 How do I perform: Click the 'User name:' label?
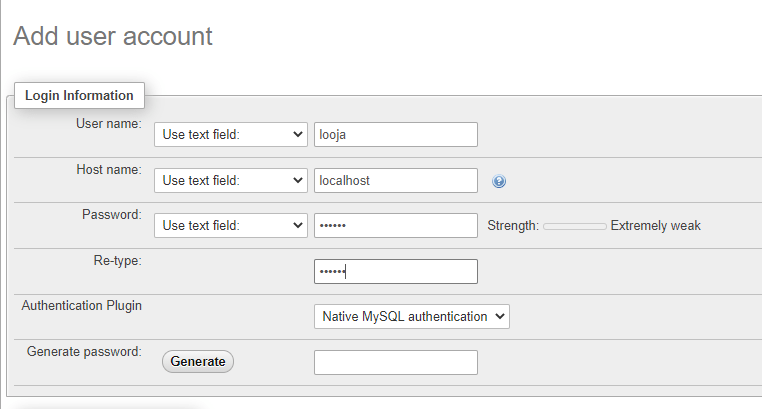coord(108,123)
